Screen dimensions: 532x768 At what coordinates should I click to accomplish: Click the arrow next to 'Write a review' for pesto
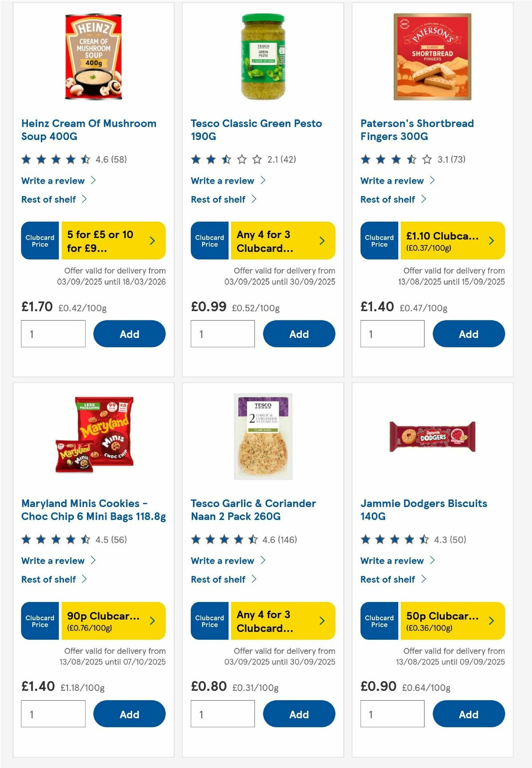263,180
